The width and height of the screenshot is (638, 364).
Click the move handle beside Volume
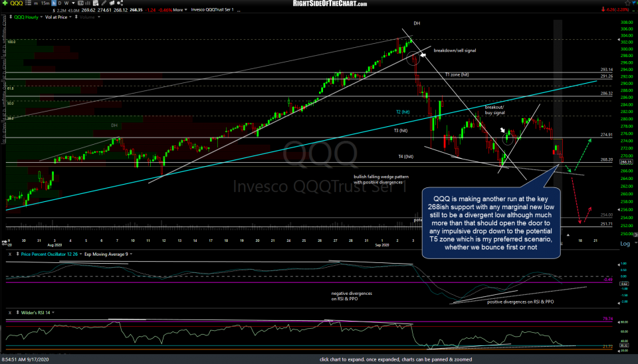pos(76,17)
